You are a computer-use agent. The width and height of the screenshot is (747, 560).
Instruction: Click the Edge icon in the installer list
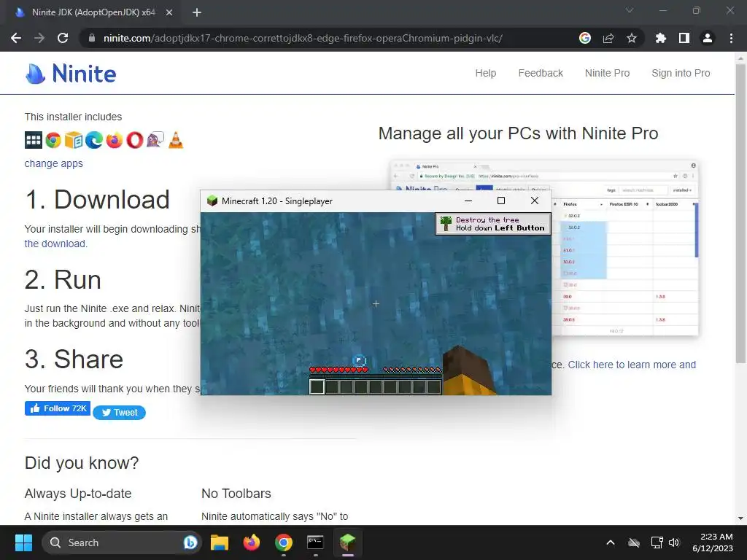tap(94, 140)
